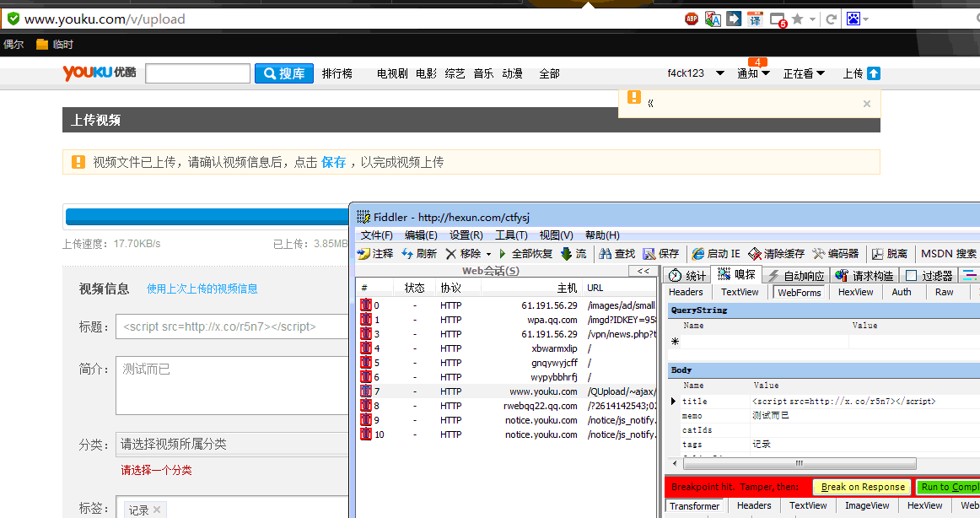Click Fiddler 保存 save toolbar button
This screenshot has width=980, height=518.
click(x=661, y=254)
